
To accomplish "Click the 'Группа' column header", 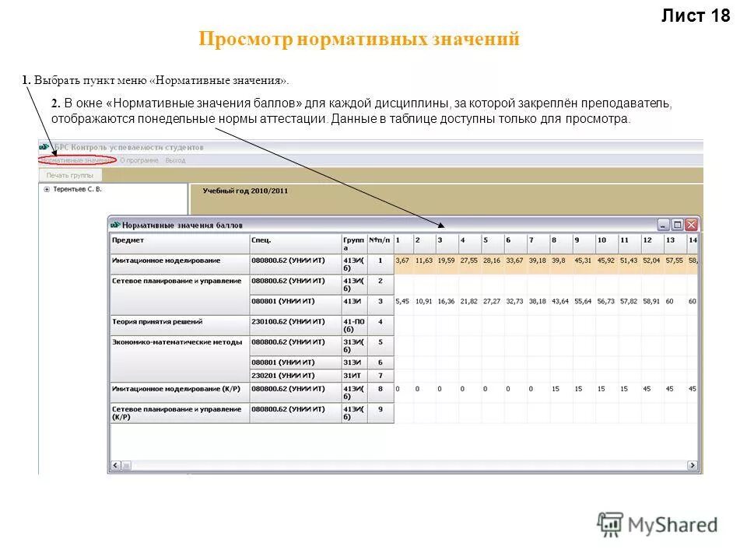I will 354,243.
